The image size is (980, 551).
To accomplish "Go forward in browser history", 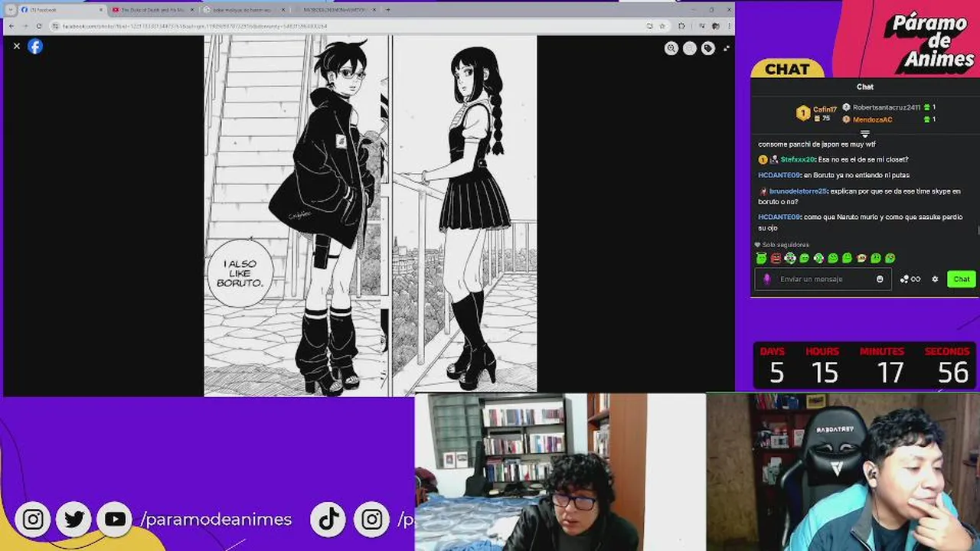I will 24,26.
